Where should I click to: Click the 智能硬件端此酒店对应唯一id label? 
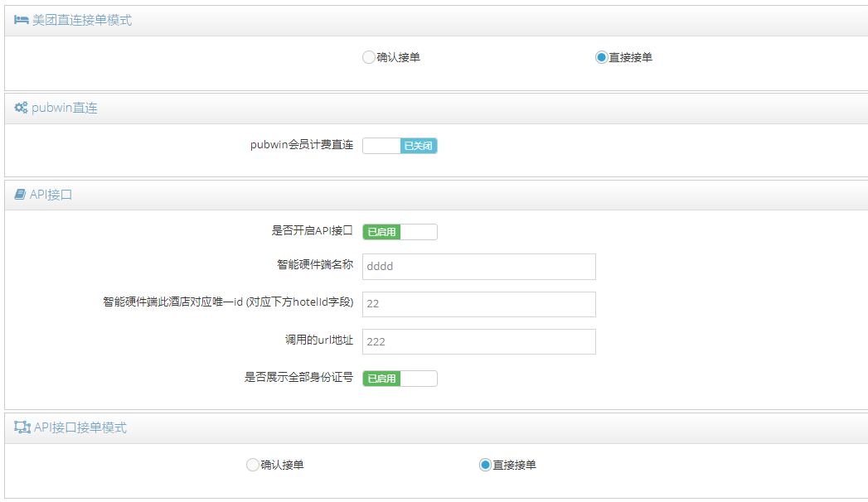pyautogui.click(x=228, y=302)
